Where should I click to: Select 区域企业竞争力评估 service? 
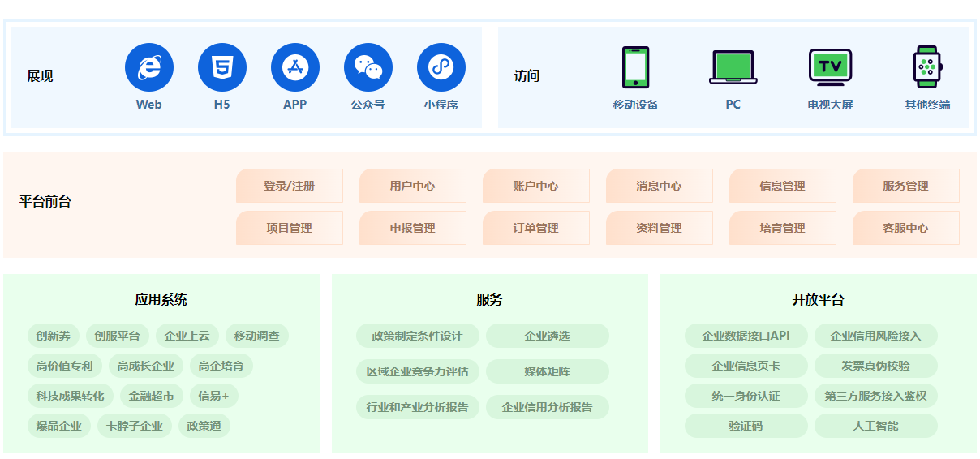(418, 371)
